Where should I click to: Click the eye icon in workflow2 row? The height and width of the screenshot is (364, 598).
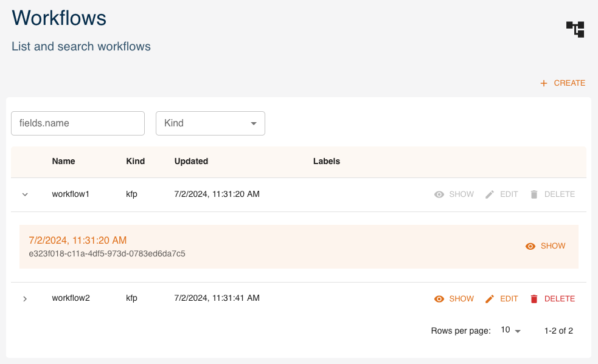tap(439, 299)
